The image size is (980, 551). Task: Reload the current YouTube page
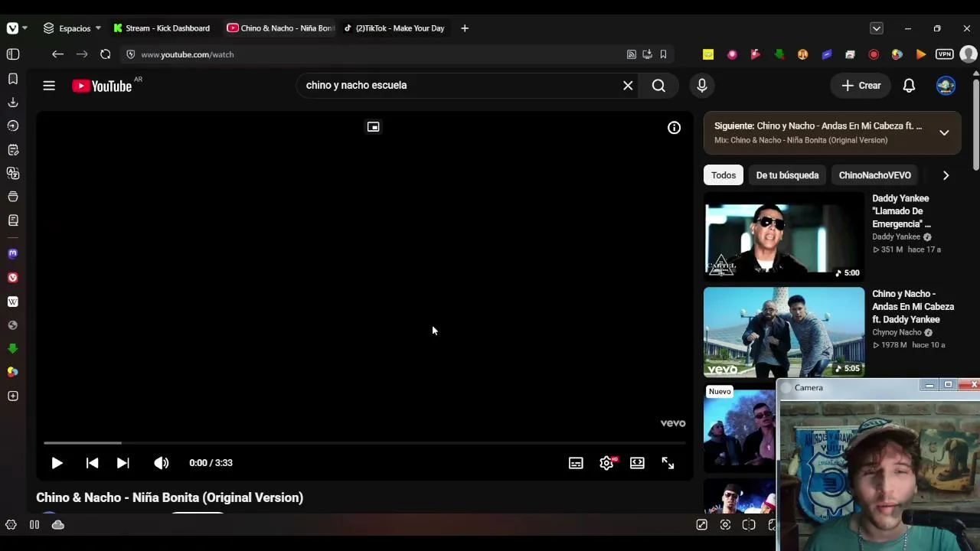click(x=106, y=54)
